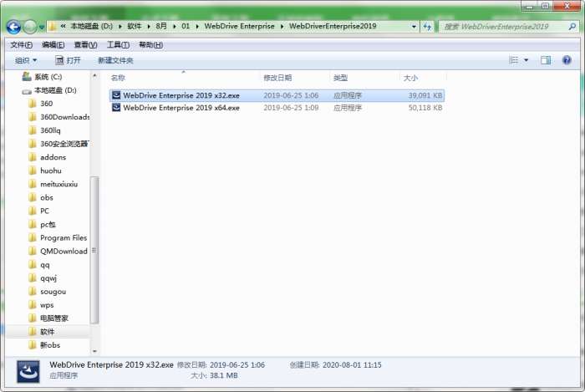Open the 电脑管家 folder in tree
Screen dimensions: 585x392
pyautogui.click(x=48, y=318)
